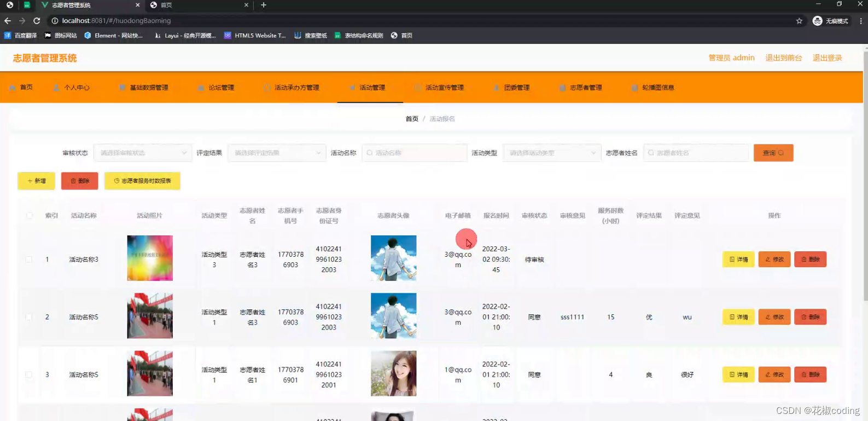Expand the 评定结果 dropdown
Screen dimensions: 868x421
pos(276,153)
